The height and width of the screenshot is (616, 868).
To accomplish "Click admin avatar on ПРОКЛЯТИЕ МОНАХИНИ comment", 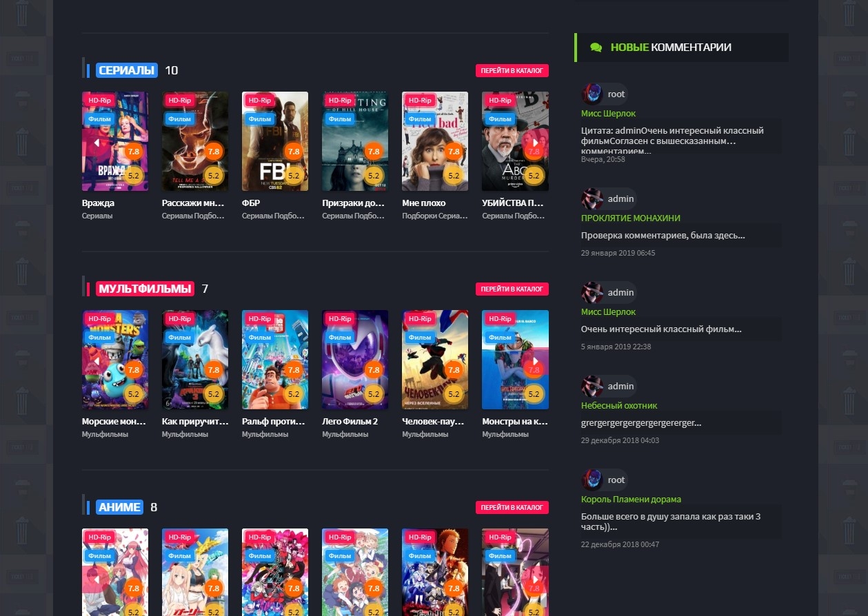I will click(x=592, y=198).
